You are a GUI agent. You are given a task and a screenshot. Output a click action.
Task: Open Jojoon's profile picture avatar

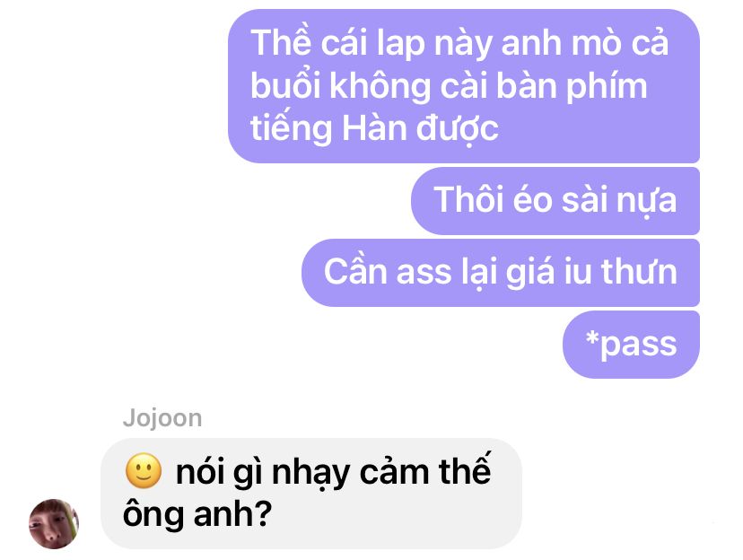[x=54, y=523]
